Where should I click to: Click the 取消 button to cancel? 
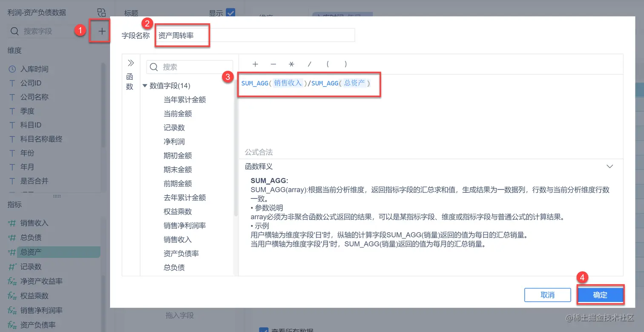coord(547,295)
